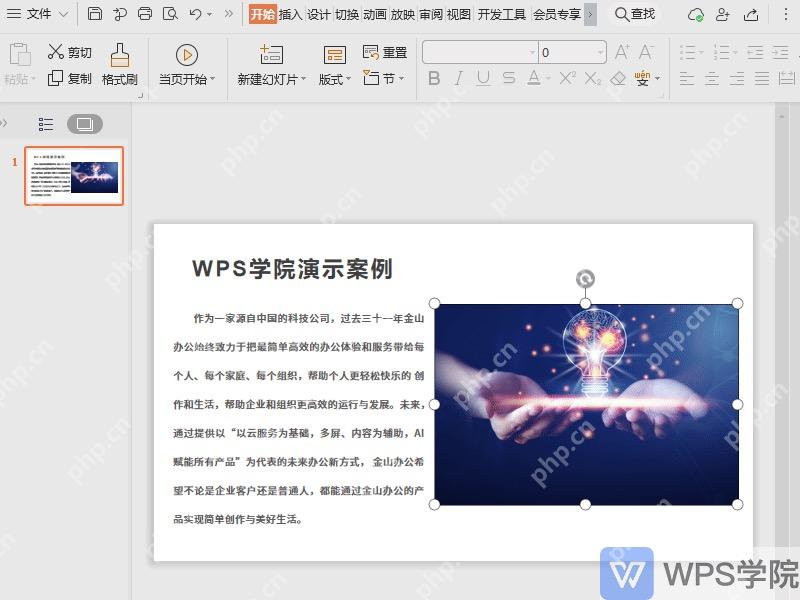Viewport: 800px width, 600px height.
Task: Open the 当页开始 dropdown arrow
Action: click(212, 79)
